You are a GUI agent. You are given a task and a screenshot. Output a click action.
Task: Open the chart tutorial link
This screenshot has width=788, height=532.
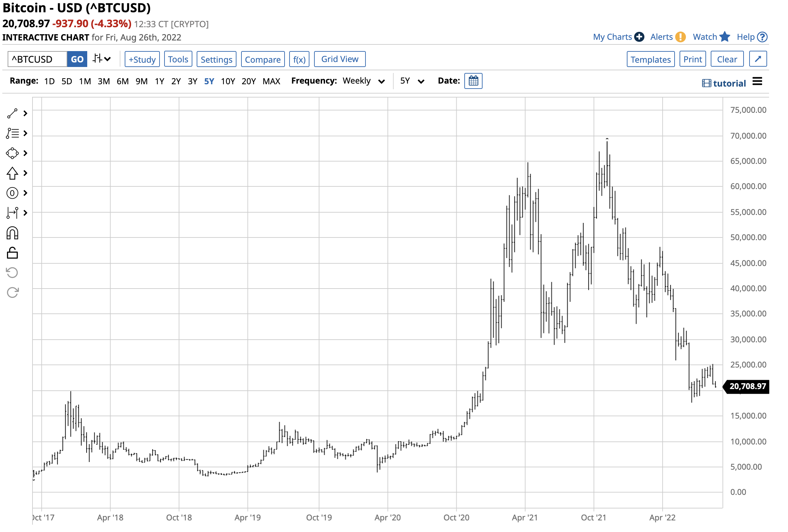click(x=724, y=83)
